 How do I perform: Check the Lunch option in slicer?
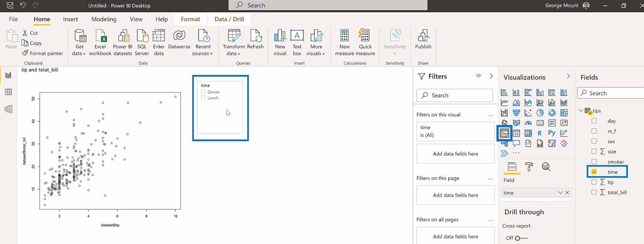203,98
